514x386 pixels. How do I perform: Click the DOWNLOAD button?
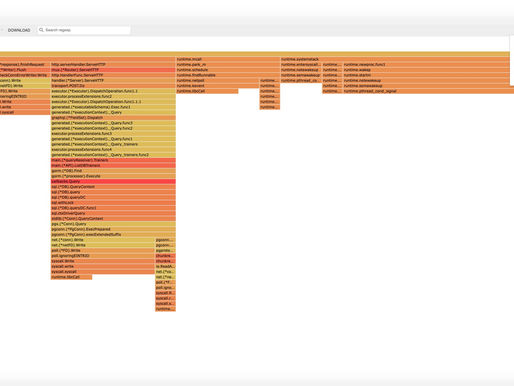(19, 30)
